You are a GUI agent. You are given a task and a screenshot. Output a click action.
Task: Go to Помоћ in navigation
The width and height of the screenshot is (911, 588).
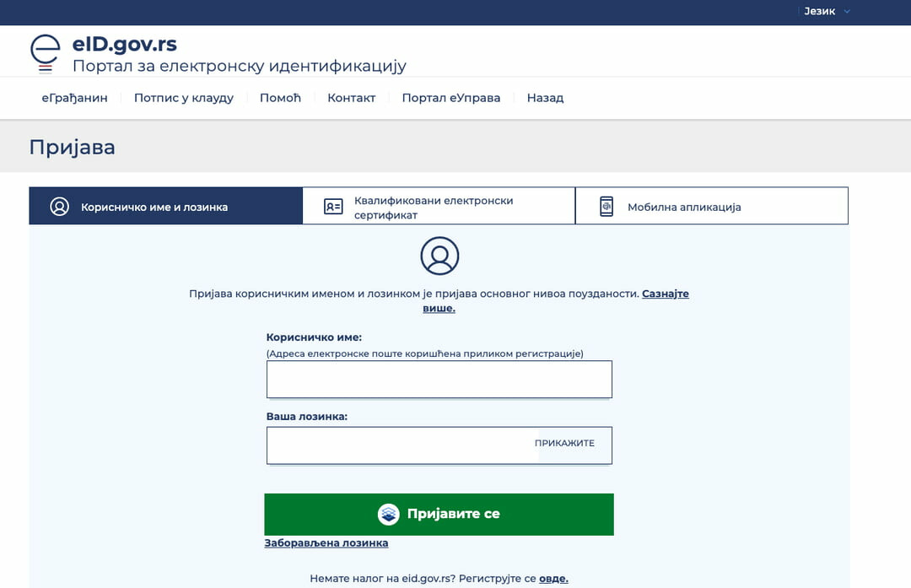[280, 98]
